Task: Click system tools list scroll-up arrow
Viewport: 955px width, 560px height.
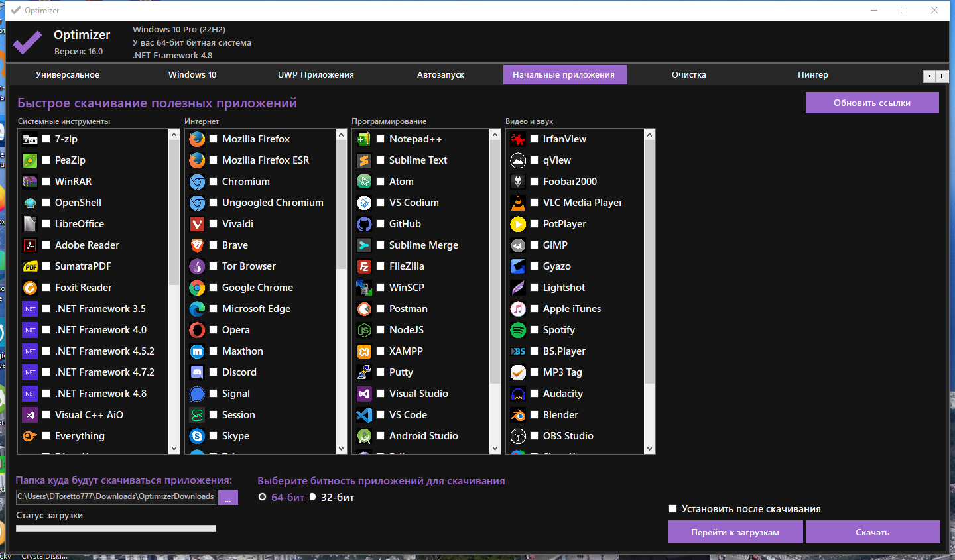Action: tap(174, 135)
